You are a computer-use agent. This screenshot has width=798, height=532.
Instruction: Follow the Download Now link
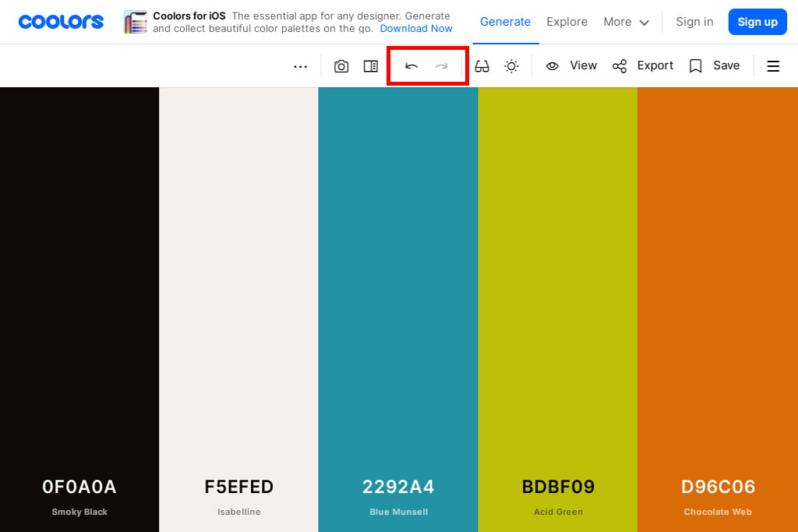416,28
